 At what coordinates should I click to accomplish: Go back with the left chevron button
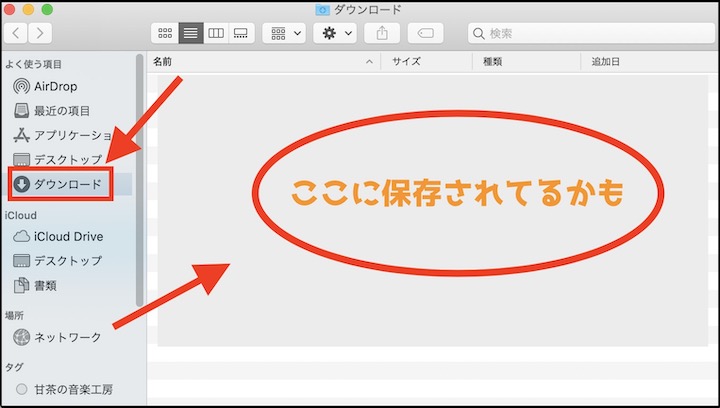pos(15,33)
